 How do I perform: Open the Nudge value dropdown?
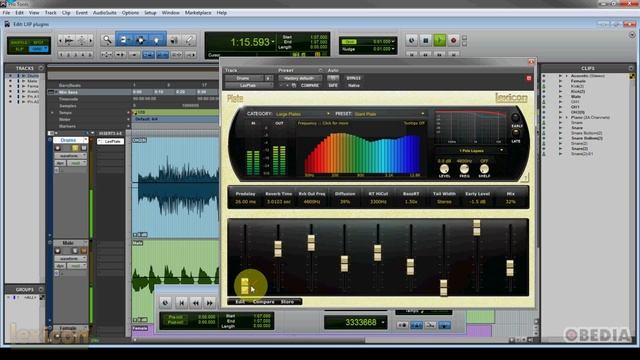[393, 49]
